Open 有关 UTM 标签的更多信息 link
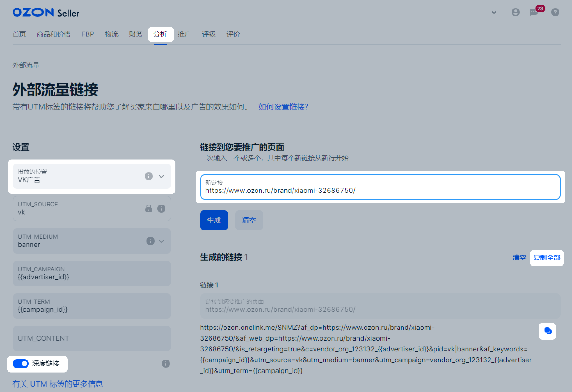Screen dimensions: 572x392 pos(58,384)
